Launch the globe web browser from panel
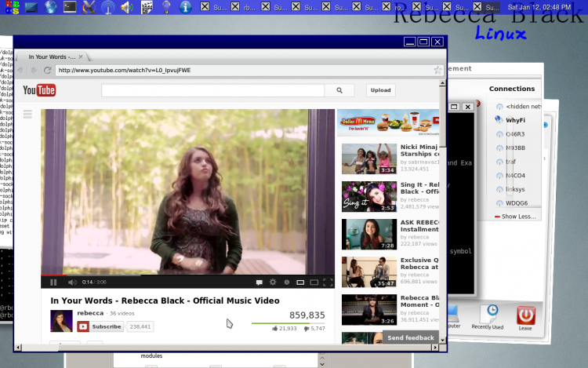Viewport: 588px width, 368px height. 51,7
